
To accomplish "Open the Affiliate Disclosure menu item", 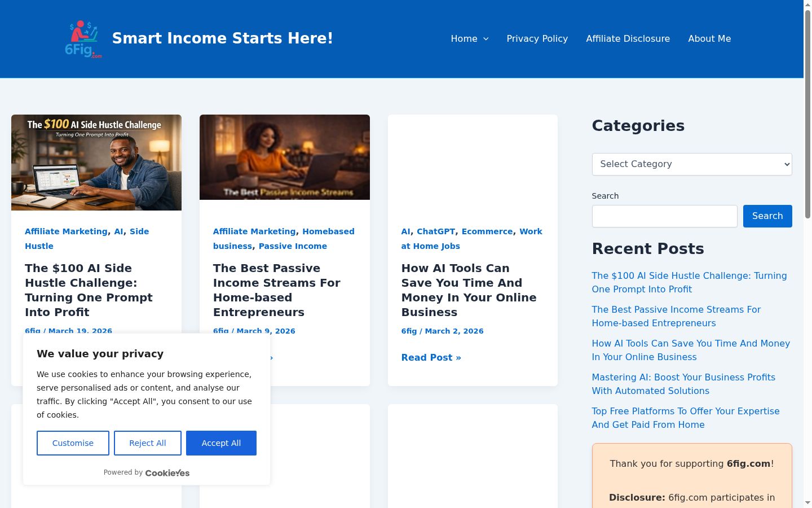I will click(628, 38).
